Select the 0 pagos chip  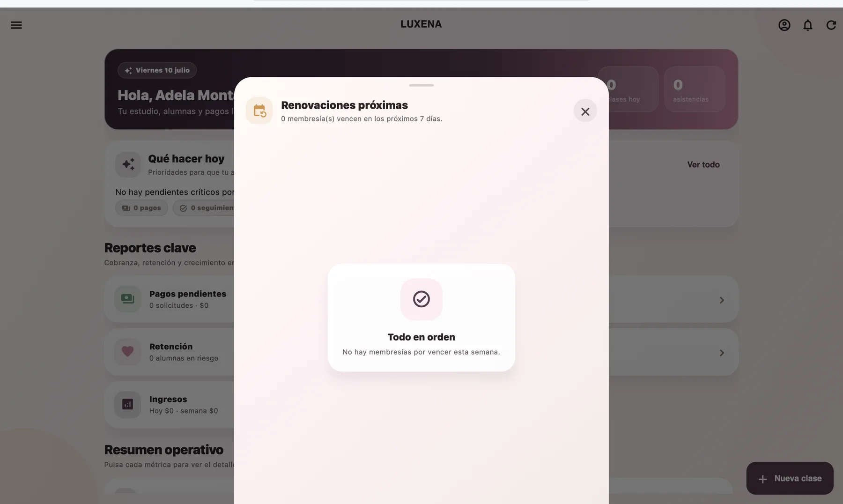pyautogui.click(x=141, y=208)
